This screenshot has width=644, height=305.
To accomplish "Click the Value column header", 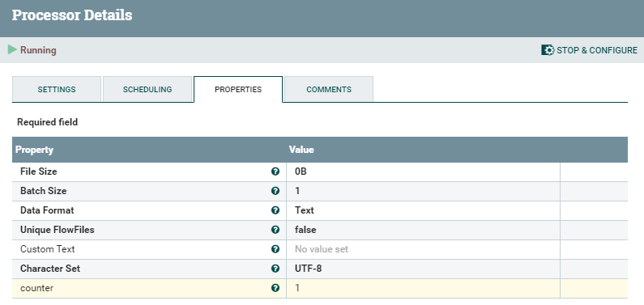I will click(301, 150).
